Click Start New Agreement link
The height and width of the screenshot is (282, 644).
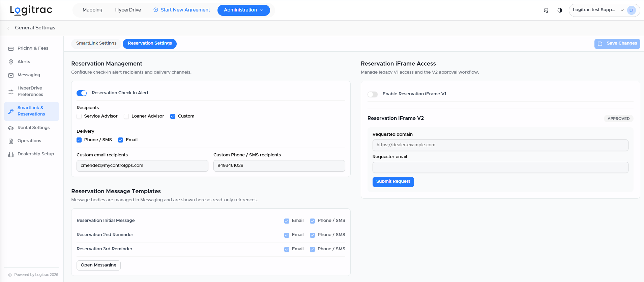pos(182,10)
